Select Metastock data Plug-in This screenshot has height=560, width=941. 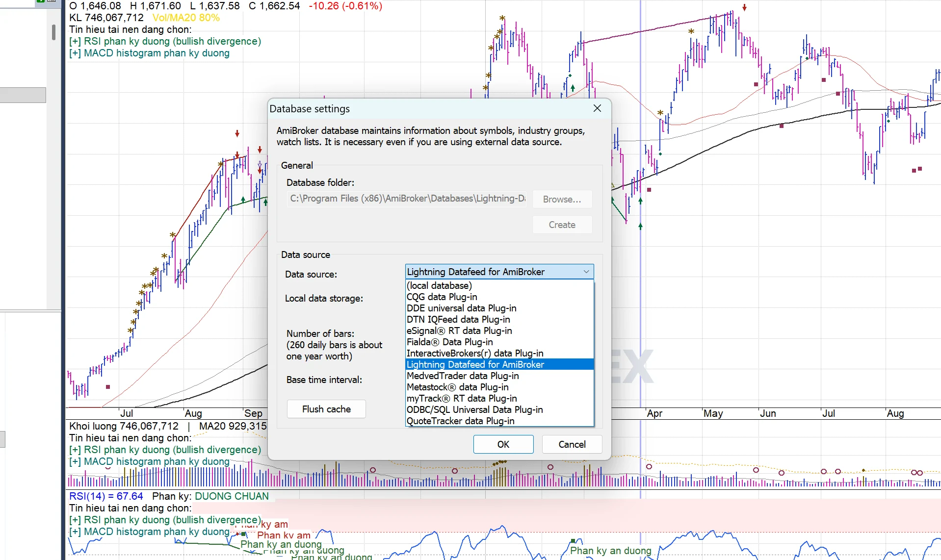coord(499,387)
